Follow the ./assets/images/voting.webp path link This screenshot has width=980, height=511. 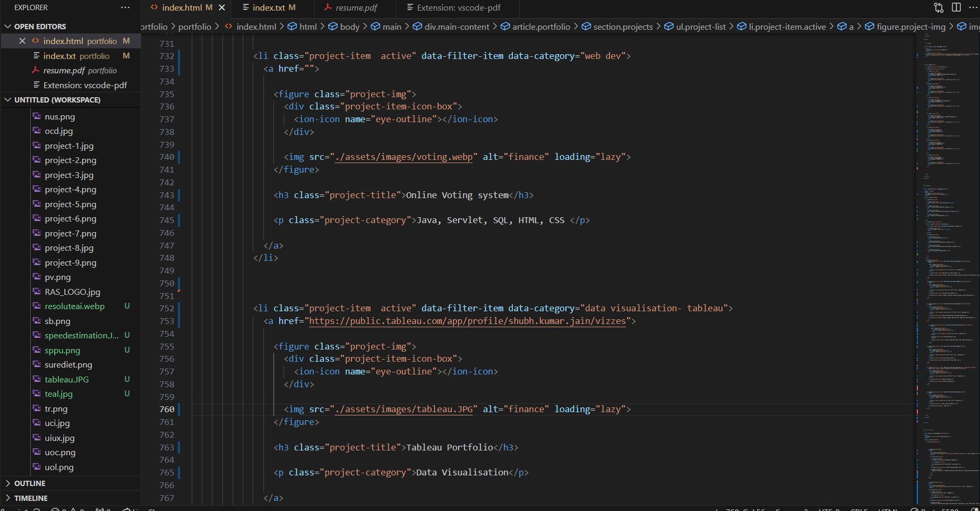[403, 157]
